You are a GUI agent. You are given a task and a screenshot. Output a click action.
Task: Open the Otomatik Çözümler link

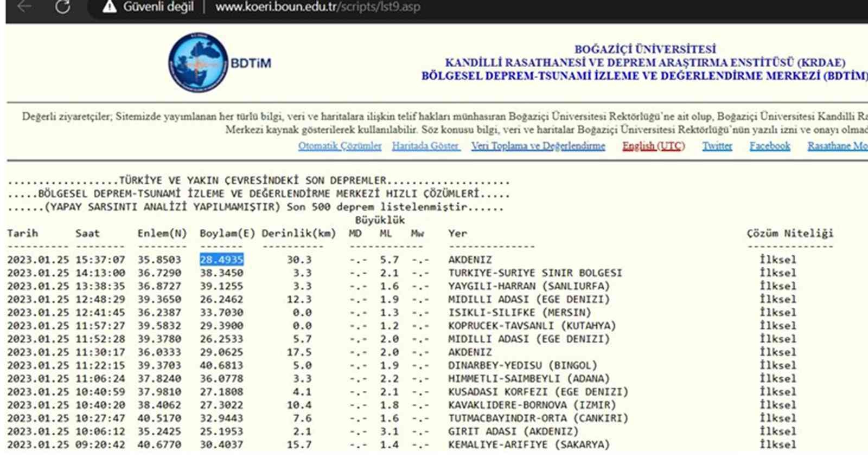(x=340, y=146)
